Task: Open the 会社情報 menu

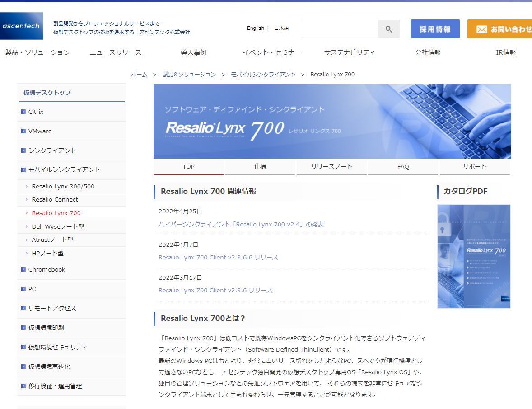Action: tap(428, 52)
